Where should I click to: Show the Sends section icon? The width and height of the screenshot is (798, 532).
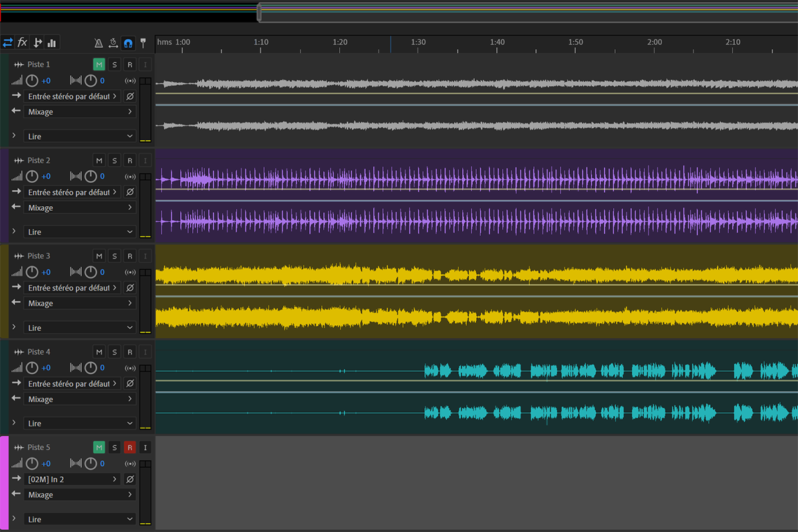click(37, 43)
